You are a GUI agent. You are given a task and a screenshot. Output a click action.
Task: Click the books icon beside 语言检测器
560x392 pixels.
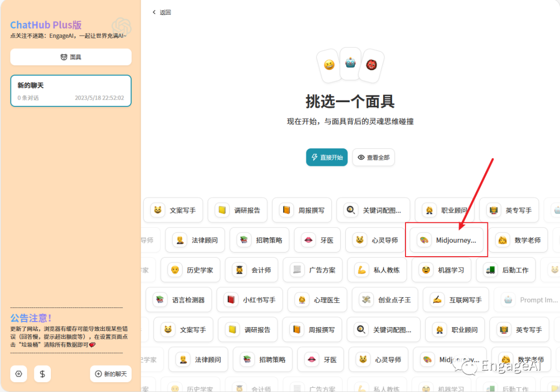click(x=160, y=300)
